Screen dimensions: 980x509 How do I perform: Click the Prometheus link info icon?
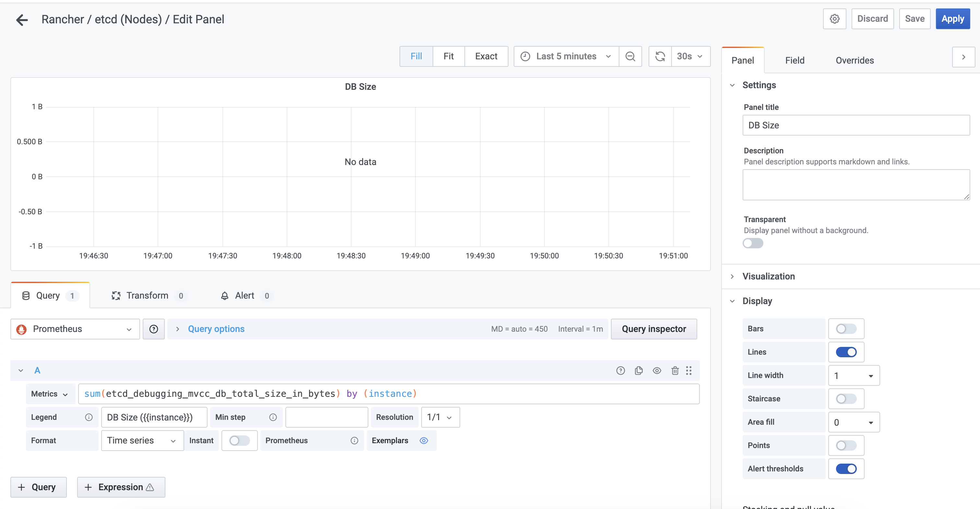coord(354,441)
